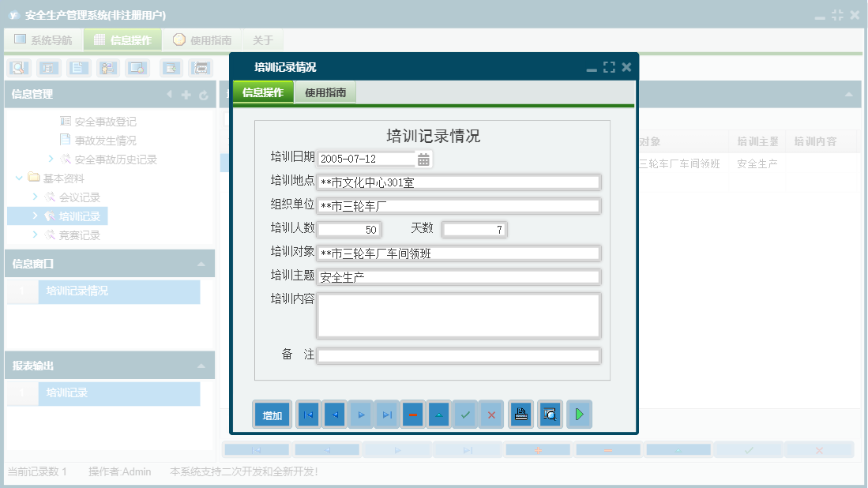Open the 关于 tab

(x=263, y=38)
